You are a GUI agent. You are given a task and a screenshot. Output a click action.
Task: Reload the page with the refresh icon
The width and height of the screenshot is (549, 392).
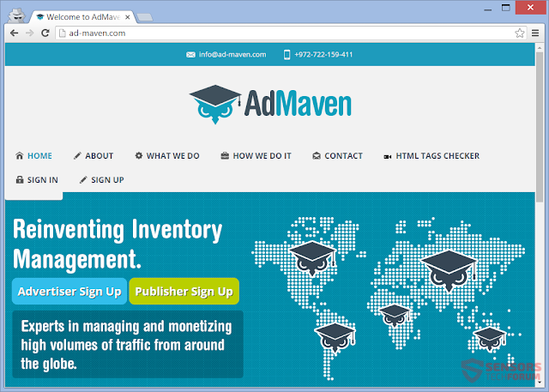[45, 33]
